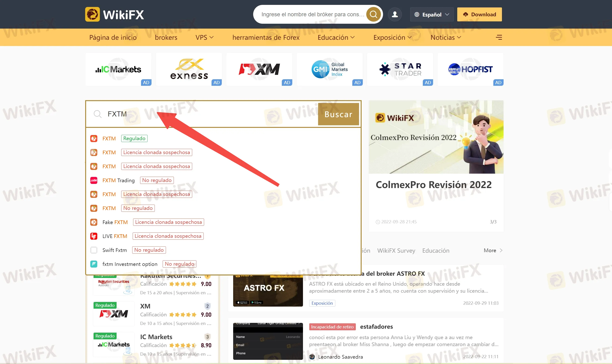Click the orange search icon in header

click(x=373, y=14)
